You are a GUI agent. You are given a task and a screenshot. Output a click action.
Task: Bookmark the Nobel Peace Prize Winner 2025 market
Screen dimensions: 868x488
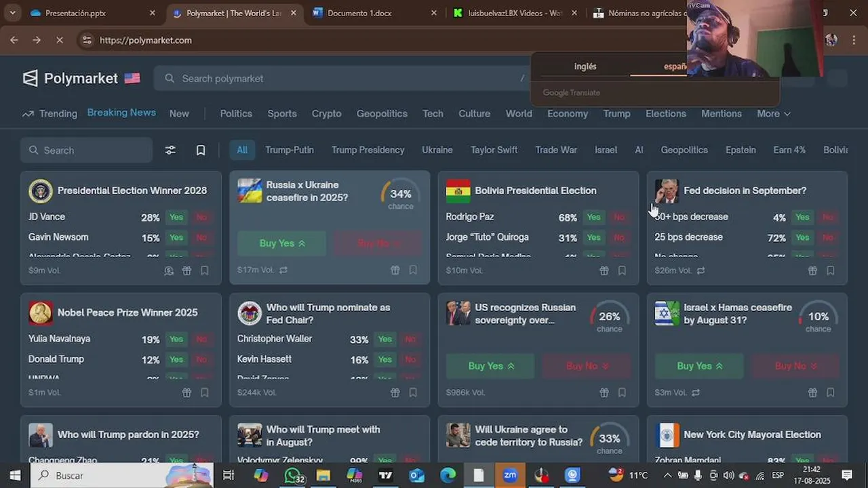[205, 392]
